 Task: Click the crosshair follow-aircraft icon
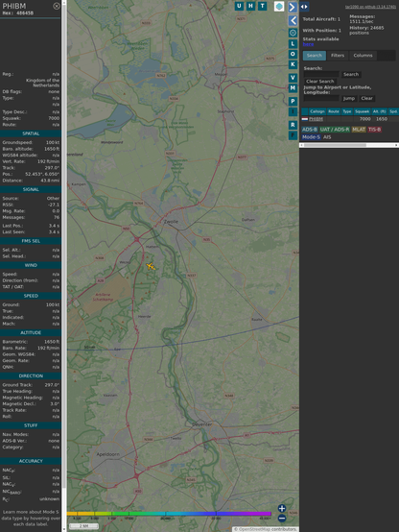tap(293, 33)
